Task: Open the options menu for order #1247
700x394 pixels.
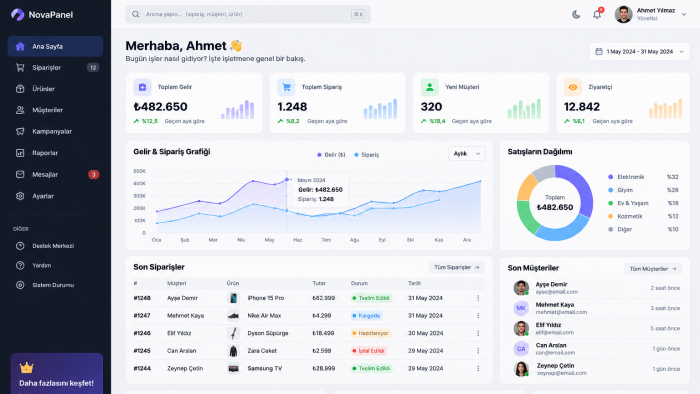Action: 478,315
